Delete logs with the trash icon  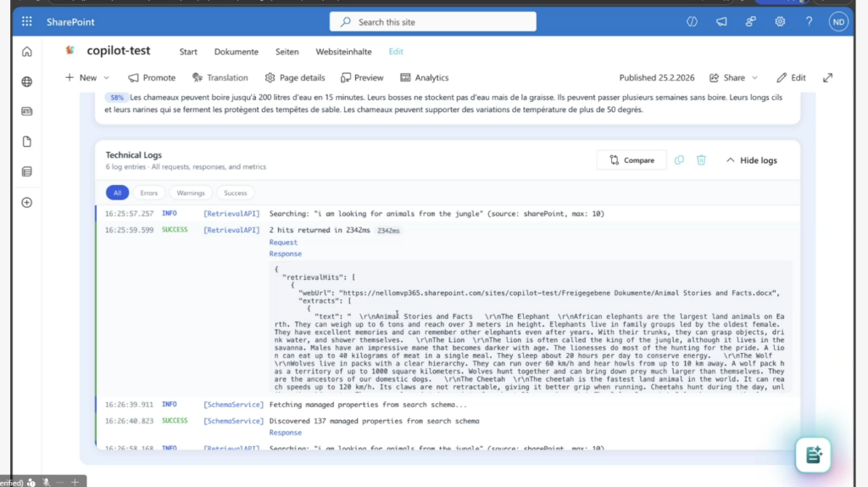[x=701, y=160]
